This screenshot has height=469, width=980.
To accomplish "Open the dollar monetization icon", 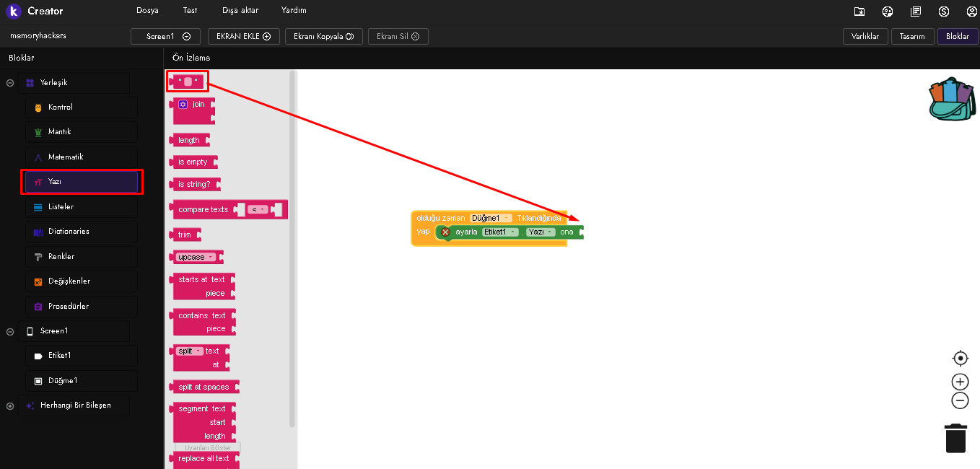I will pyautogui.click(x=944, y=11).
